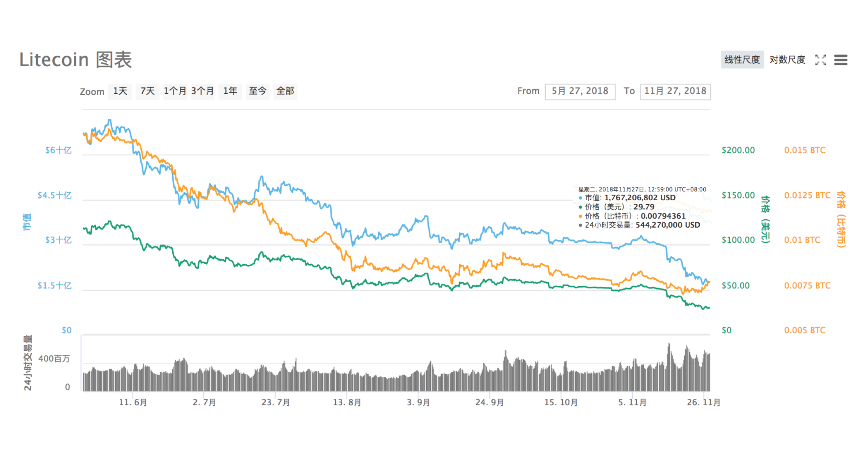Image resolution: width=868 pixels, height=454 pixels.
Task: Choose the 1年 zoom option
Action: [230, 91]
